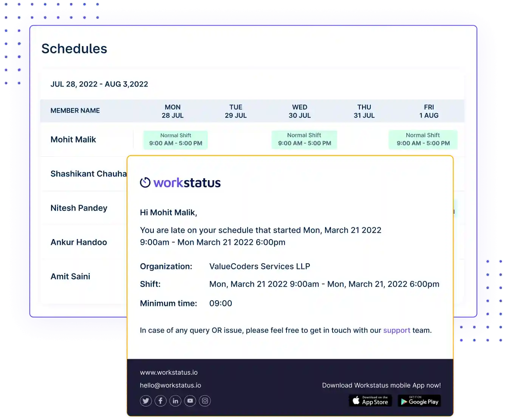Viewport: 506px width, 420px height.
Task: Download from the App Store badge
Action: [x=370, y=401]
